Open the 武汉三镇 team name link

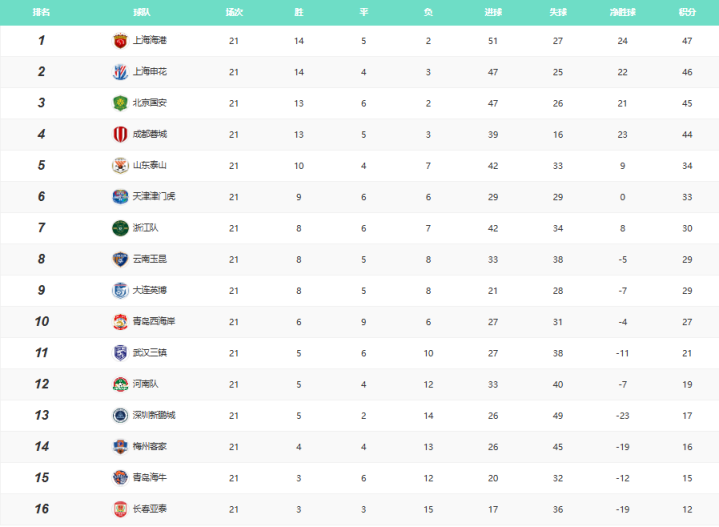pos(149,353)
